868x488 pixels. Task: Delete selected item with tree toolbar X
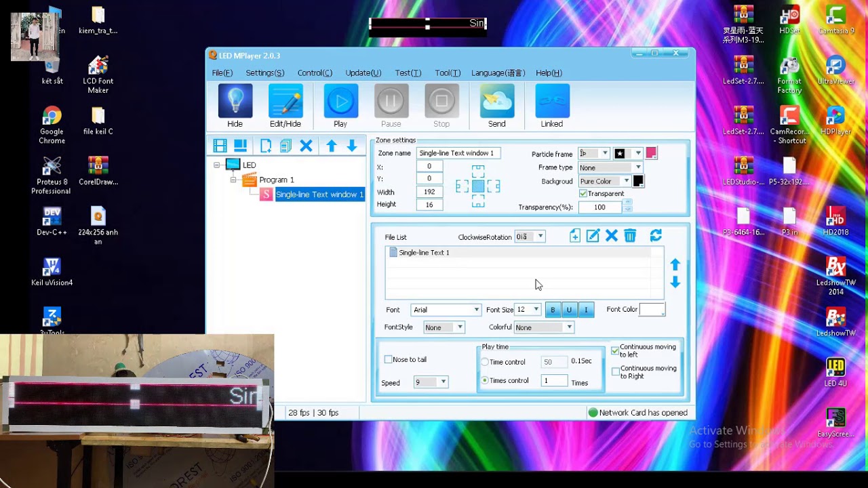306,146
